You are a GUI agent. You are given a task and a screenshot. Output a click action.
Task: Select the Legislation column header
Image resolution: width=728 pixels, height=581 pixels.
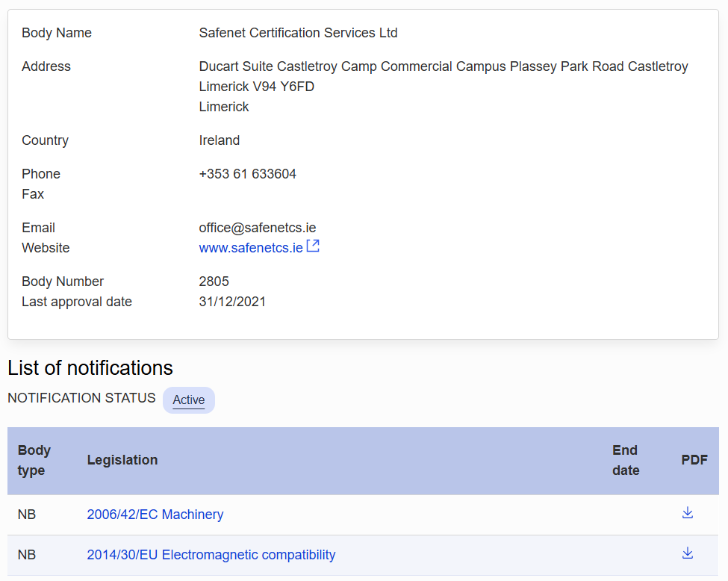click(x=122, y=460)
